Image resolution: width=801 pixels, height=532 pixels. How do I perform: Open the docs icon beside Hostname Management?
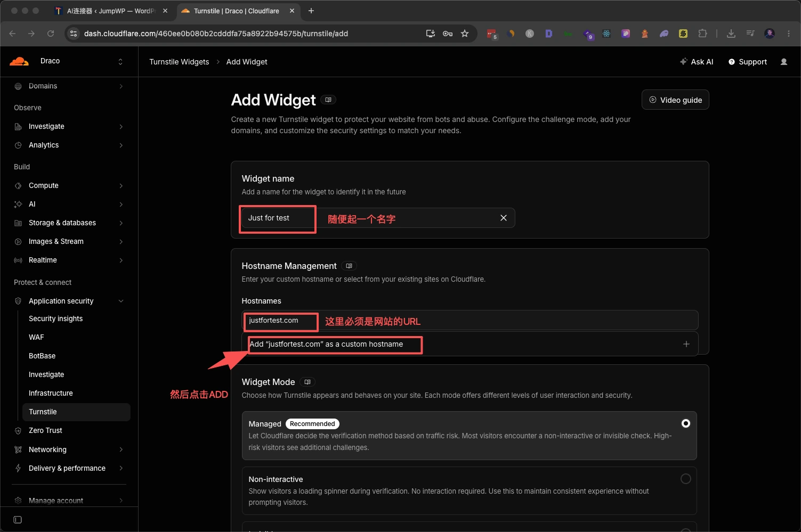pos(349,266)
